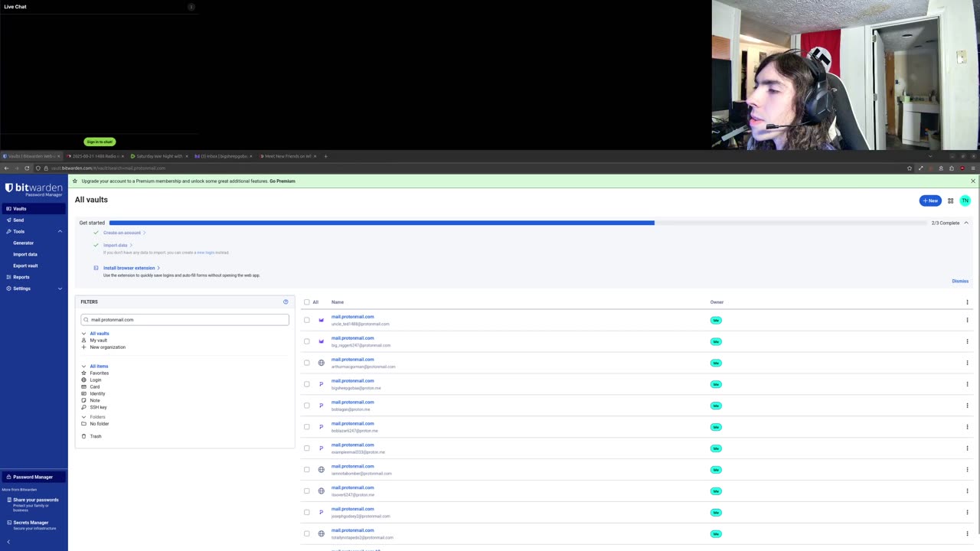980x551 pixels.
Task: Switch to the Saturday War Night browser tab
Action: tap(158, 156)
